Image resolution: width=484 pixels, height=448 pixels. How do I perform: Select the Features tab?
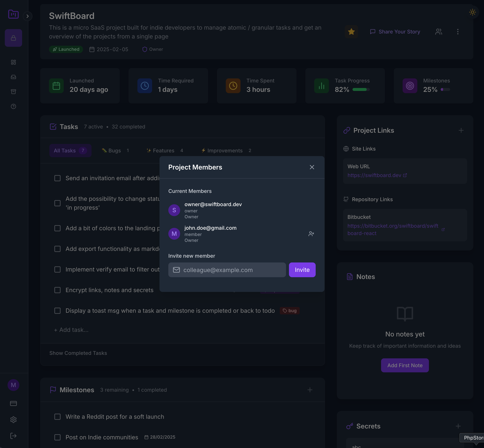click(165, 151)
